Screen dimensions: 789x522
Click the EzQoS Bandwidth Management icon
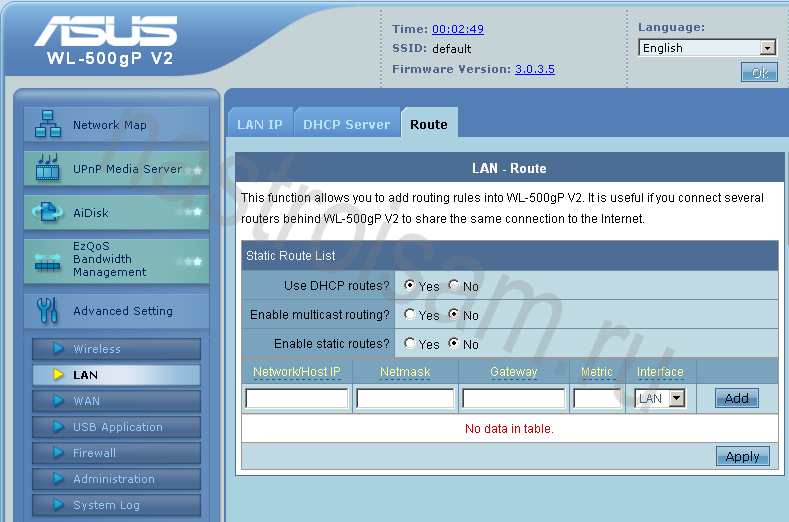48,261
